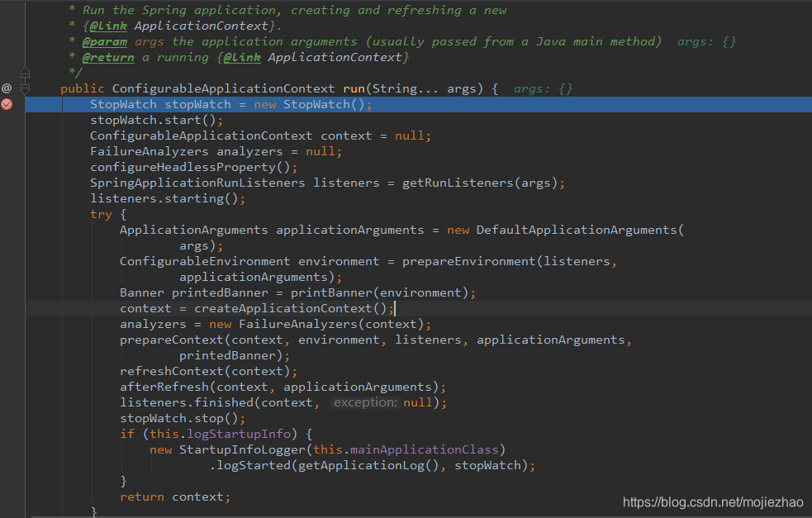Image resolution: width=812 pixels, height=518 pixels.
Task: Click 'prepareEnvironment(listeners,' call
Action: pos(510,261)
